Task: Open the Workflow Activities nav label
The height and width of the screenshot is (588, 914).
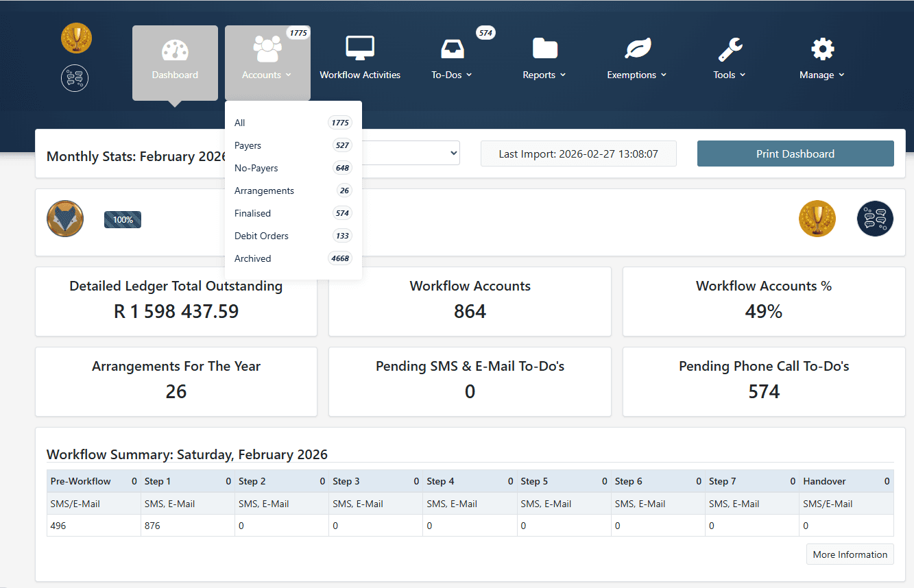Action: (360, 75)
